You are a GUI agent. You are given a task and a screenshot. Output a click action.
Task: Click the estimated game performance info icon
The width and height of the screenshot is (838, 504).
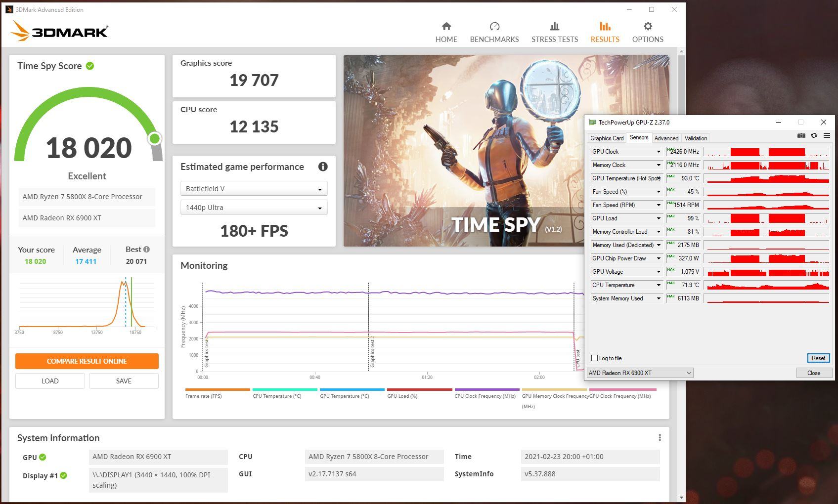coord(323,167)
